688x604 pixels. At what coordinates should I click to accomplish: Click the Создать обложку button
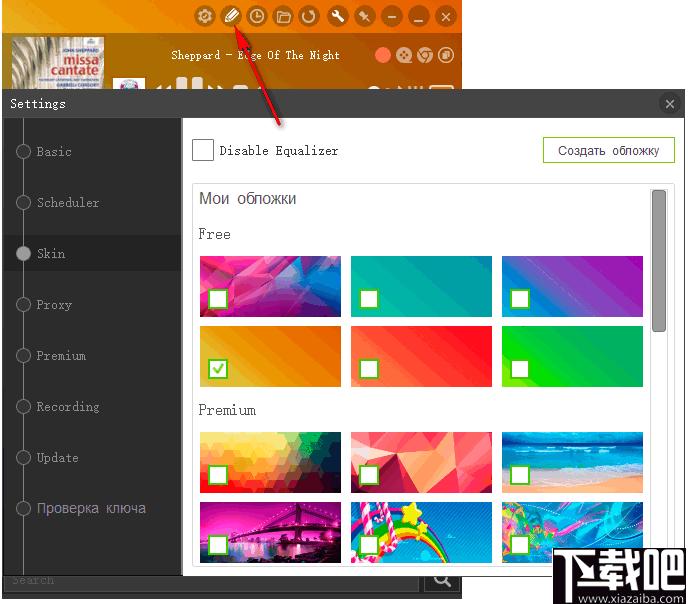[x=609, y=150]
